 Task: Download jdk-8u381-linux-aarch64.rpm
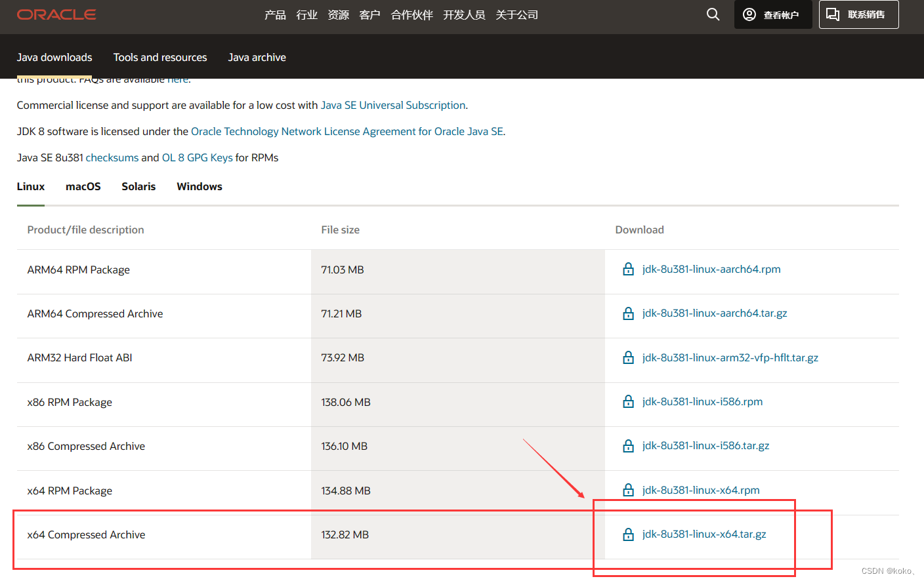[x=711, y=269]
